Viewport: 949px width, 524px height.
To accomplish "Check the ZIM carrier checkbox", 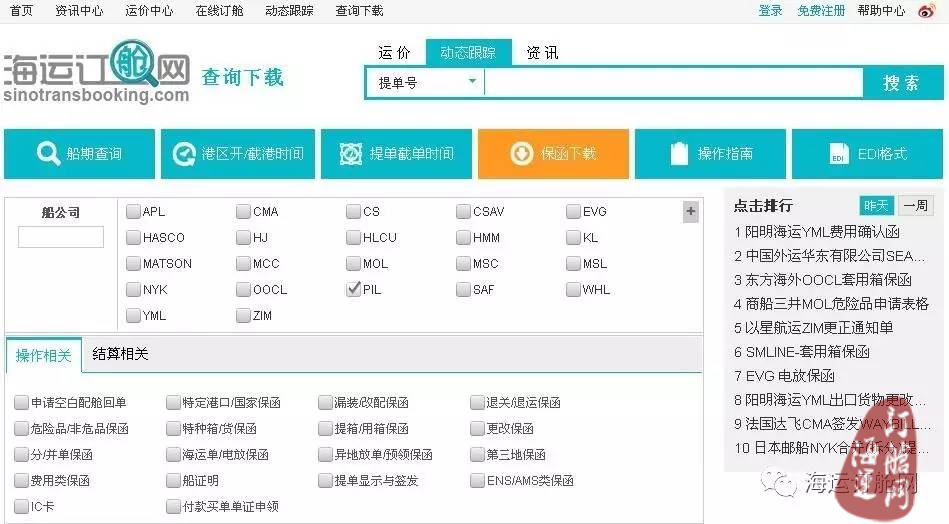I will tap(243, 315).
